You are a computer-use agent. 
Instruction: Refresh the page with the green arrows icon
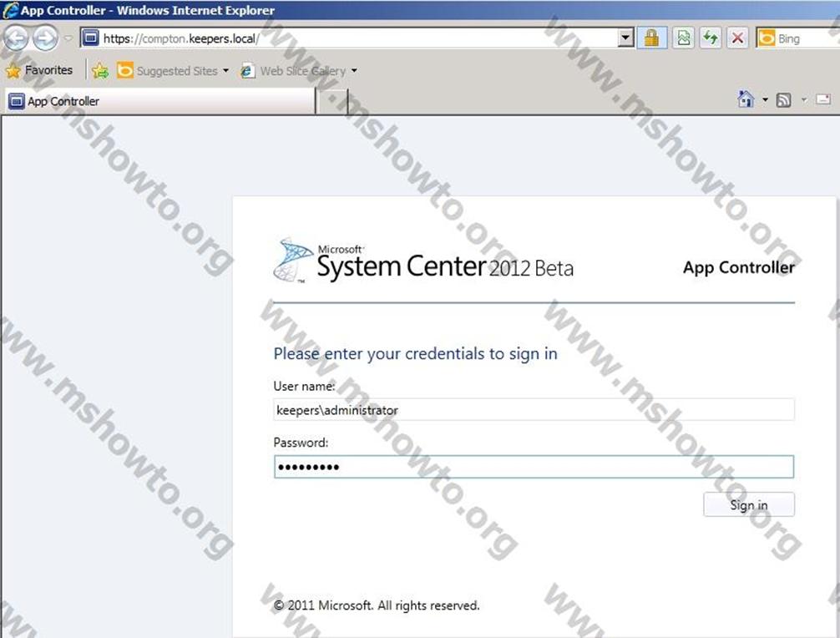[x=711, y=38]
